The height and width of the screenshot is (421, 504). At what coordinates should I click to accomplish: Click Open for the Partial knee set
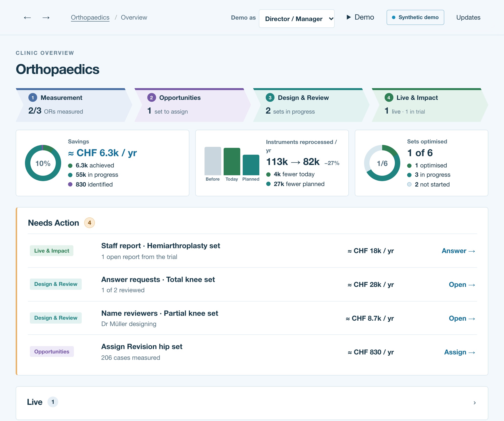[462, 318]
